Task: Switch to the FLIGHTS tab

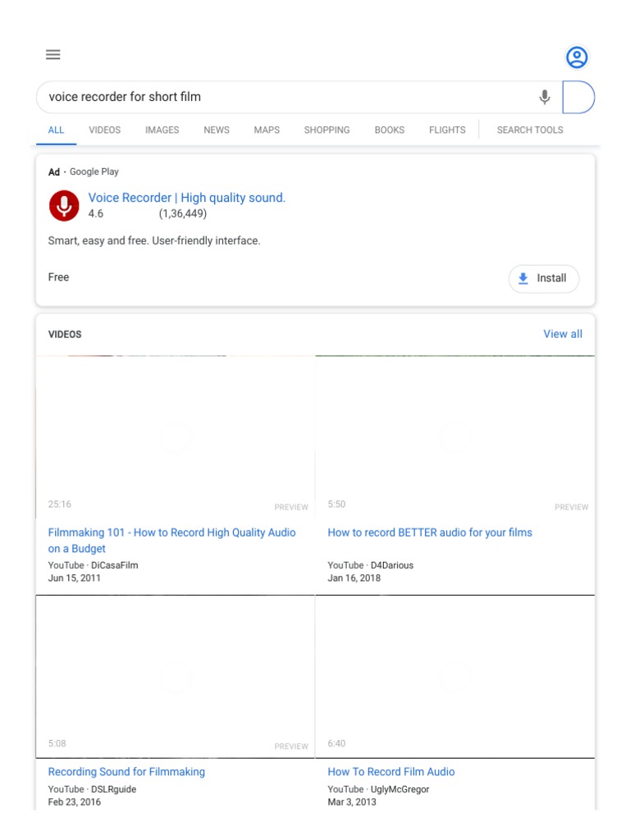Action: tap(447, 130)
